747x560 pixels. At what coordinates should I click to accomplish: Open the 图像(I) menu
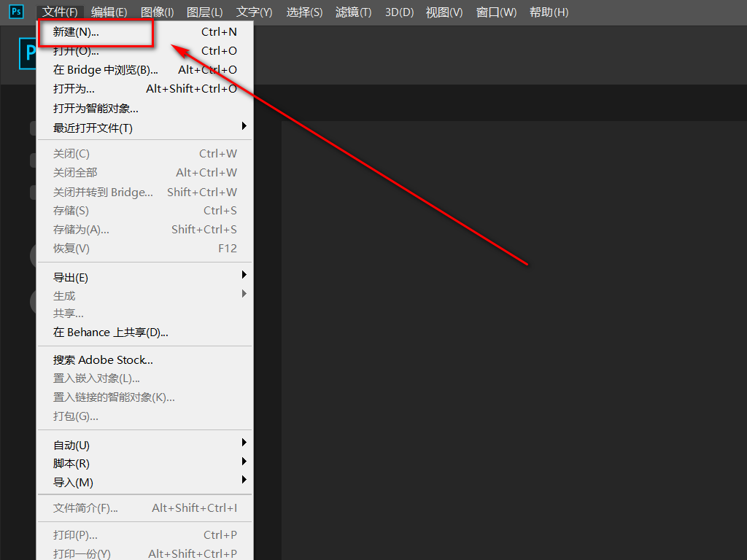point(158,12)
